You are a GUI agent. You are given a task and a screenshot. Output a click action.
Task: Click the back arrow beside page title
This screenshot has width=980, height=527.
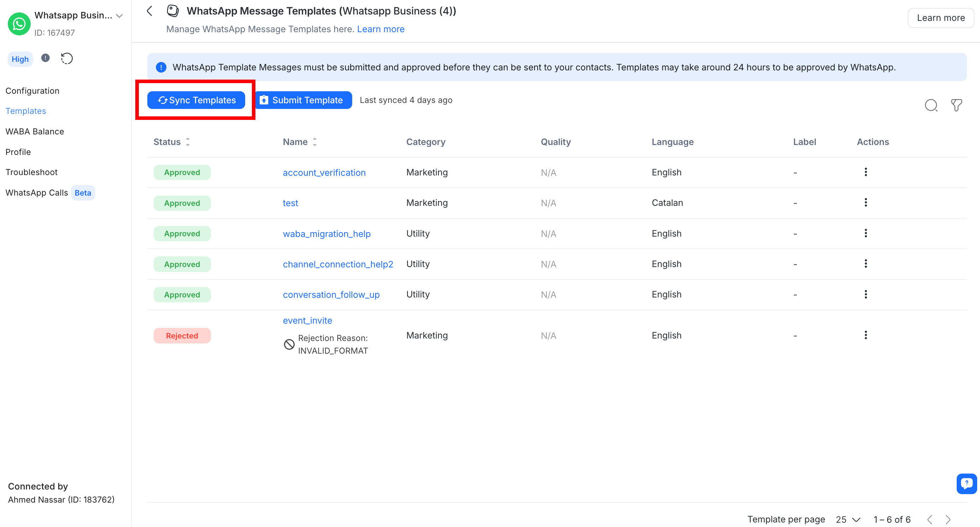coord(150,11)
